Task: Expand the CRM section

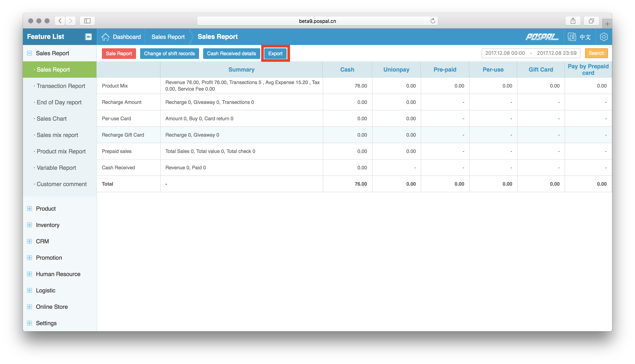Action: (29, 241)
